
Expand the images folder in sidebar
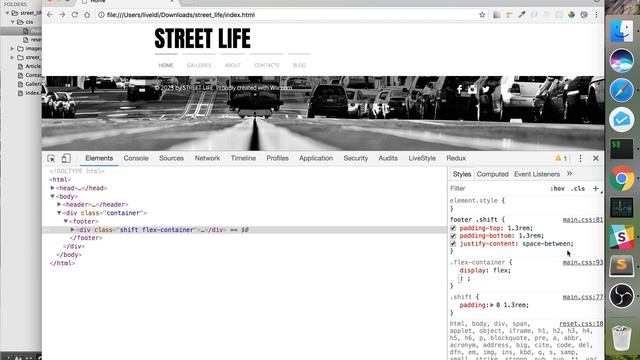click(12, 48)
